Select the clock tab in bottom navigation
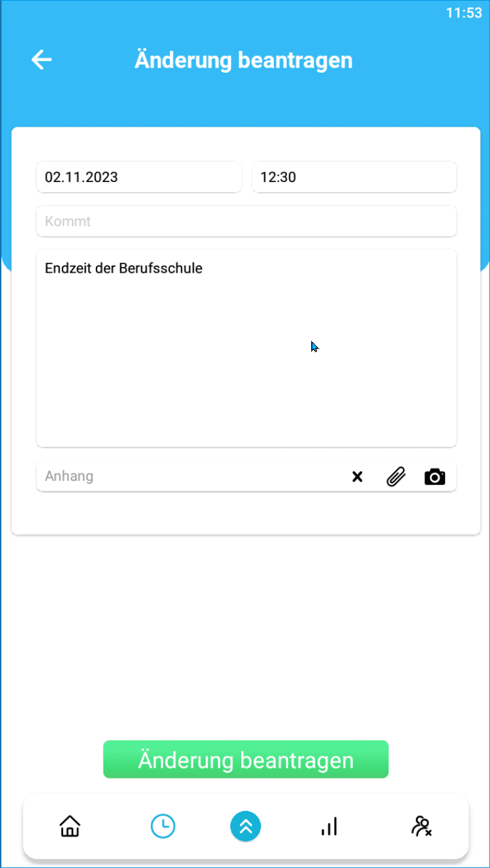 (163, 826)
